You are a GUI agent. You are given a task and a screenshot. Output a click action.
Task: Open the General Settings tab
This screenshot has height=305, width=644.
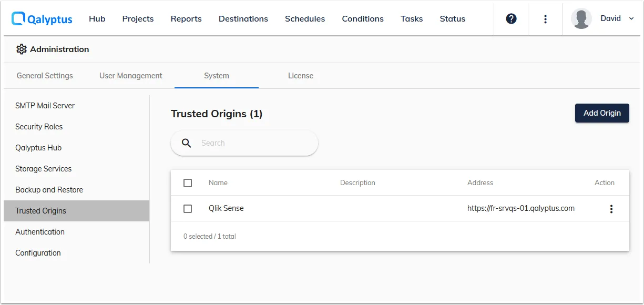pyautogui.click(x=44, y=75)
